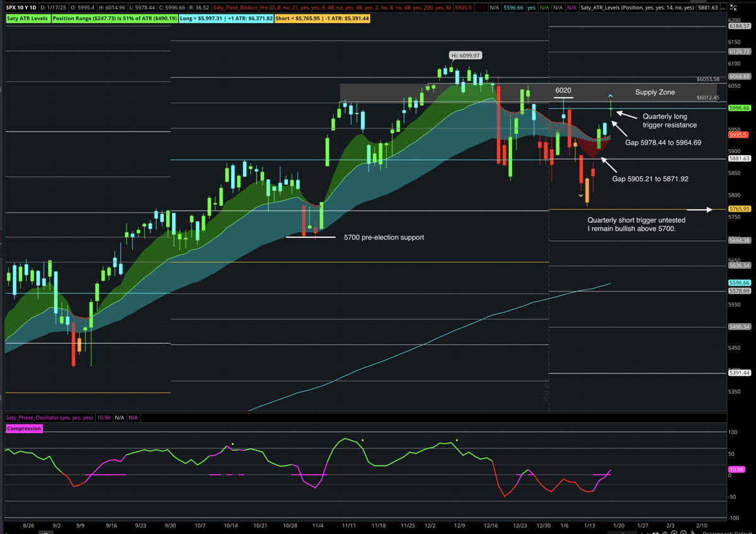
Task: Toggle the magenta Compression badge
Action: click(x=24, y=428)
